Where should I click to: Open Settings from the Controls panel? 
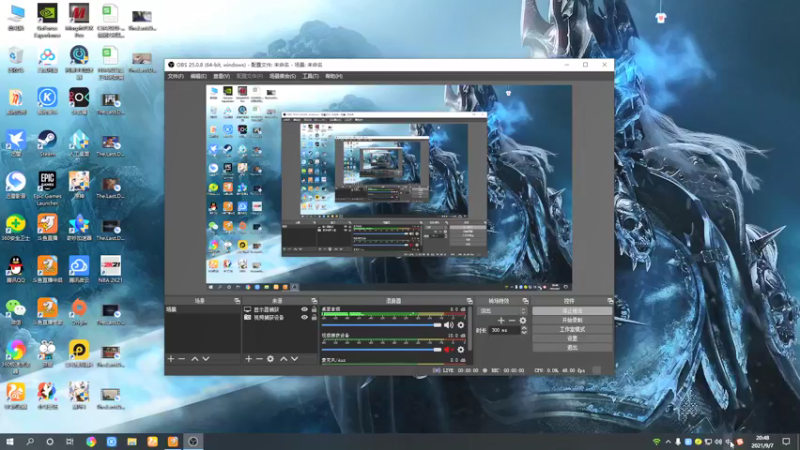click(572, 338)
